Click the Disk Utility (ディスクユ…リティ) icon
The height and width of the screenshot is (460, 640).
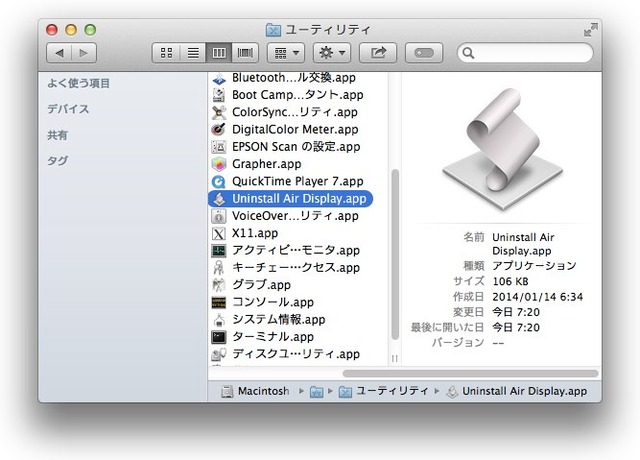coord(219,354)
